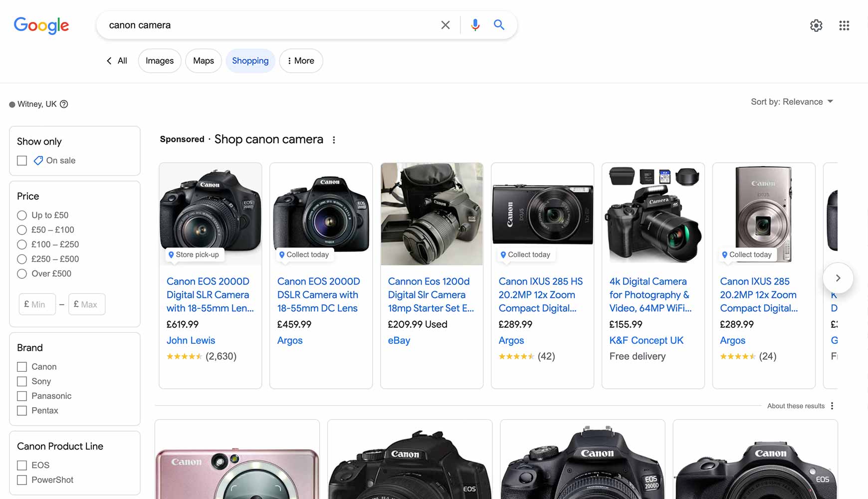Check the Pentax brand checkbox

point(22,411)
